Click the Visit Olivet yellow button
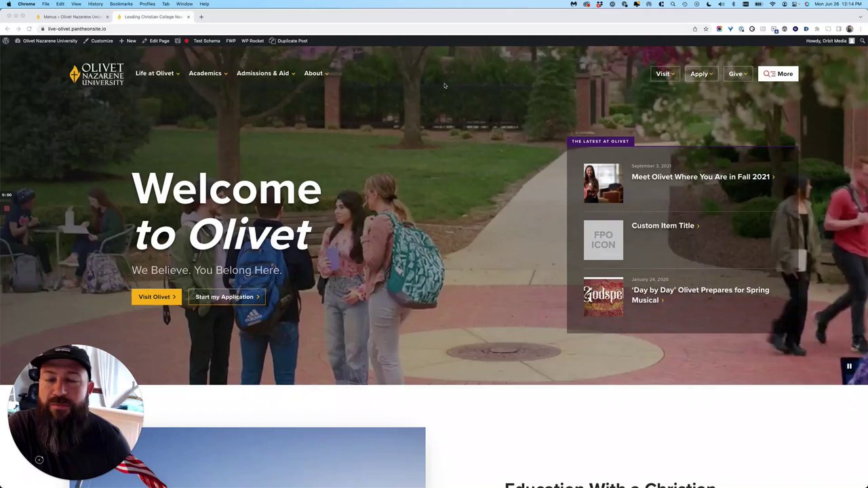The height and width of the screenshot is (488, 868). point(157,297)
